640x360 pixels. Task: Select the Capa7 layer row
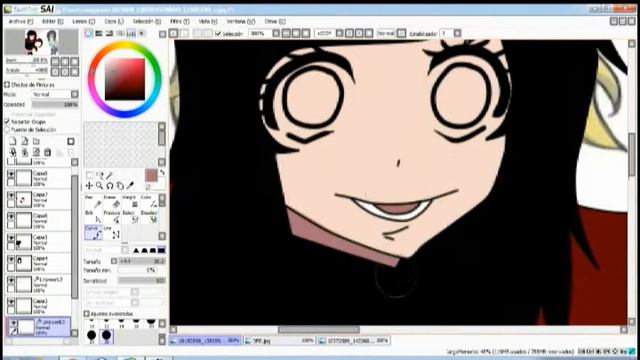coord(39,200)
